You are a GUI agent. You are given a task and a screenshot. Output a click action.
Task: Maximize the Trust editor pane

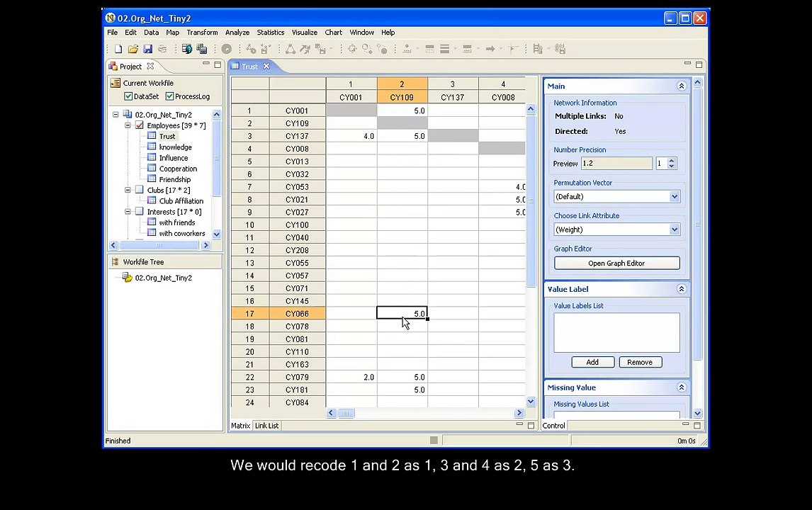[699, 64]
